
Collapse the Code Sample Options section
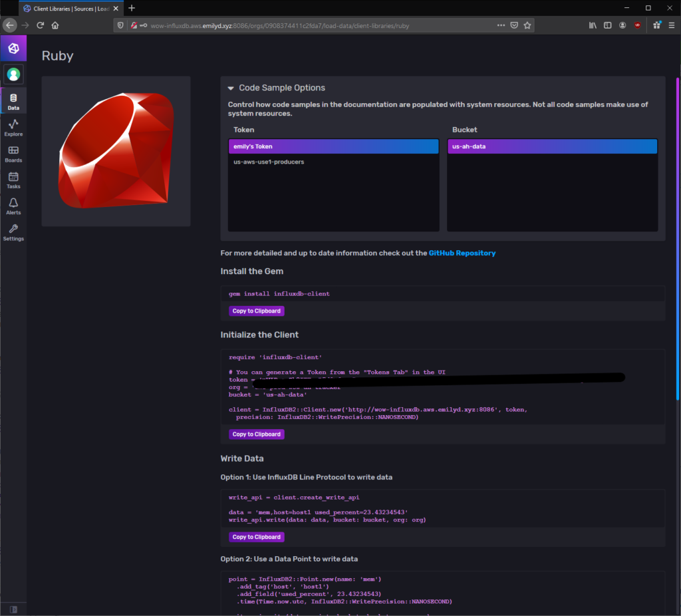point(230,87)
